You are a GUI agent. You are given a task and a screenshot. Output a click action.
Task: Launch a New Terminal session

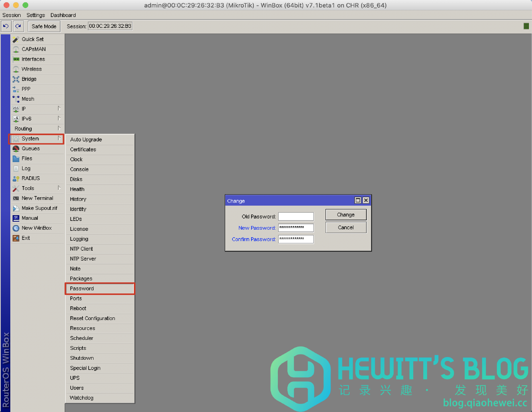[x=37, y=198]
